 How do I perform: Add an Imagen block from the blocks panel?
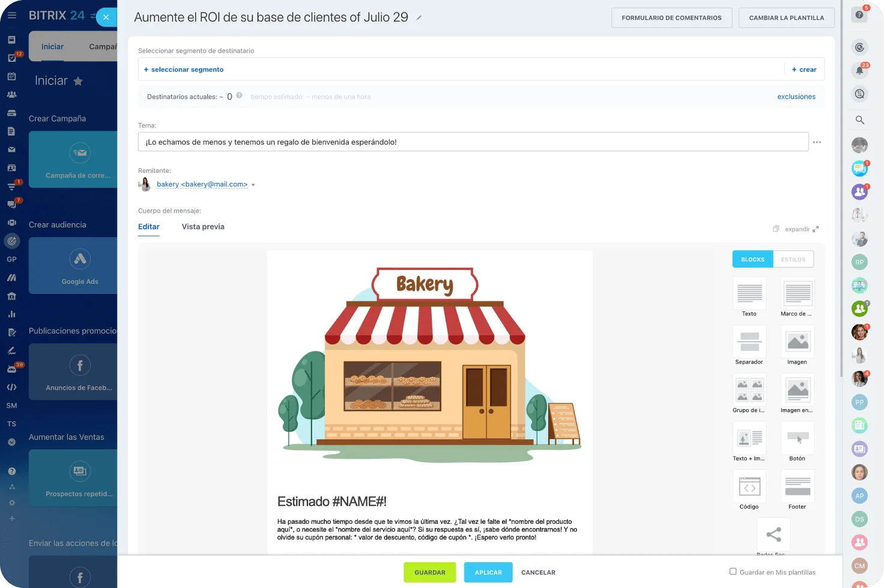pos(797,343)
